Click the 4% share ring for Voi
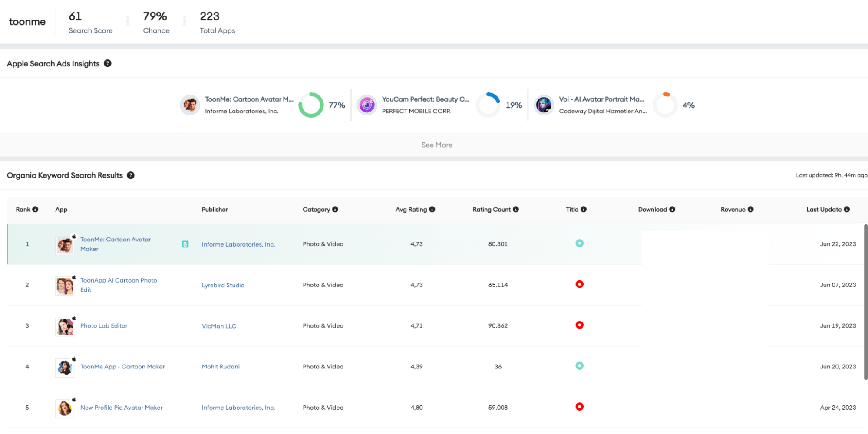This screenshot has height=434, width=868. [x=665, y=105]
